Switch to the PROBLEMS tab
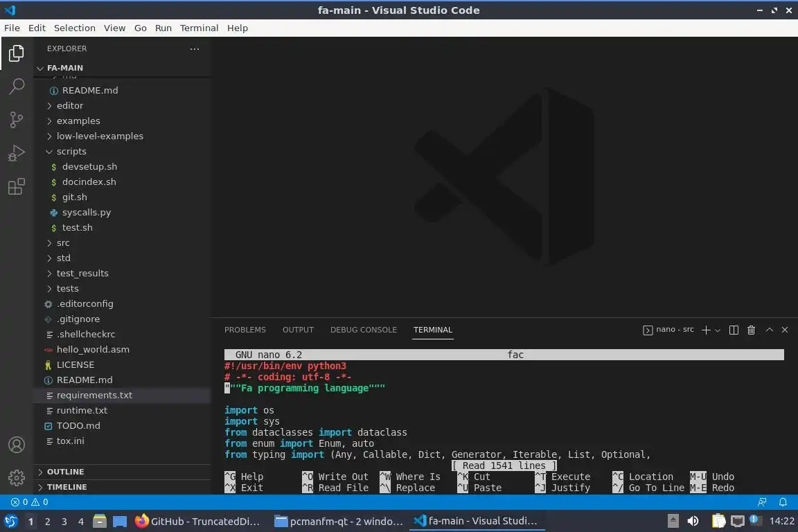The height and width of the screenshot is (532, 798). pyautogui.click(x=245, y=330)
